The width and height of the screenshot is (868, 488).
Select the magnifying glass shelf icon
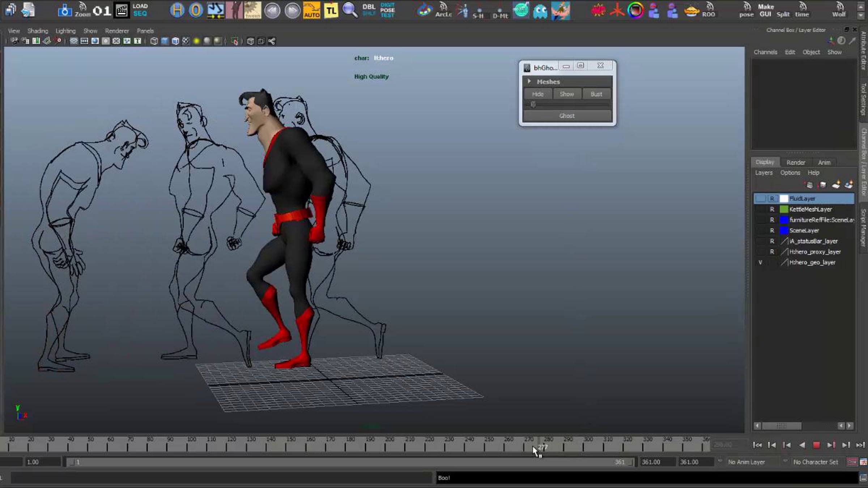click(350, 10)
